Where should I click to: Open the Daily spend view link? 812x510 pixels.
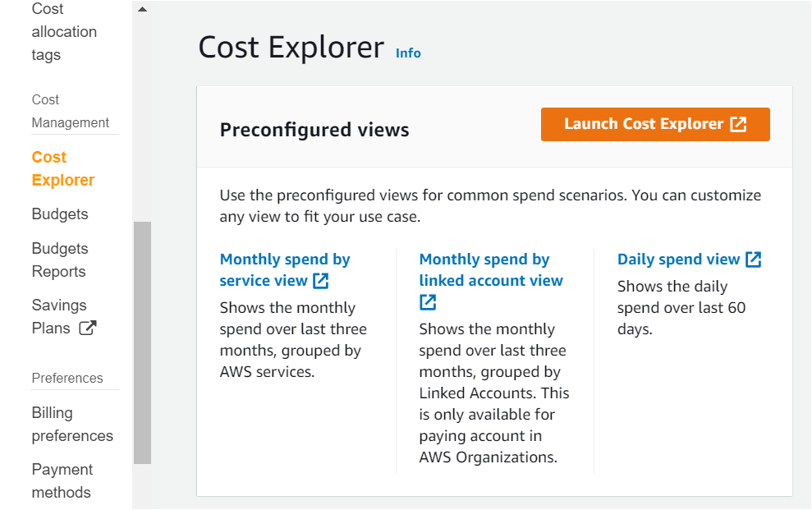coord(678,260)
